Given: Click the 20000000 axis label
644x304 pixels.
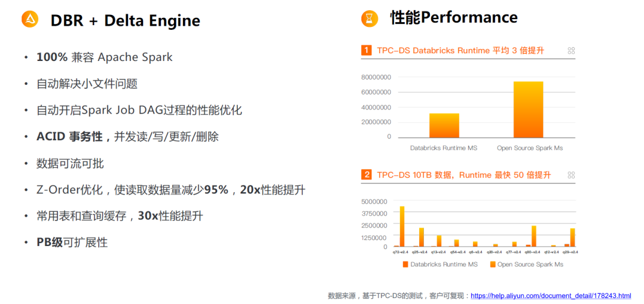Looking at the screenshot, I should click(376, 122).
